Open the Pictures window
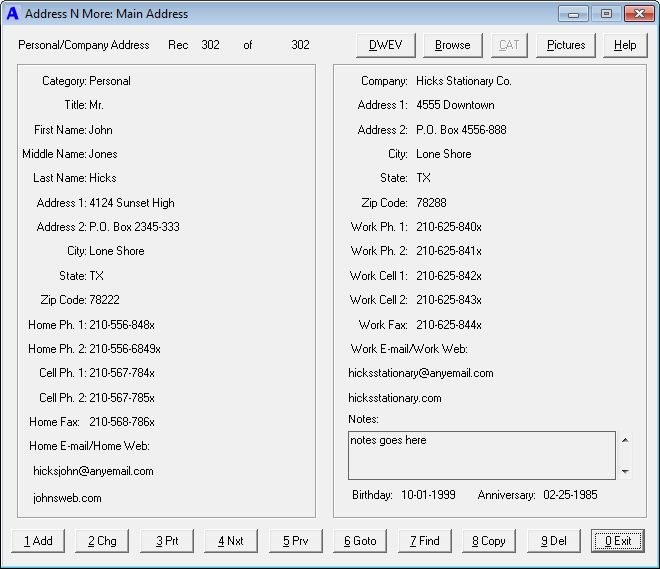This screenshot has width=660, height=569. pyautogui.click(x=566, y=45)
